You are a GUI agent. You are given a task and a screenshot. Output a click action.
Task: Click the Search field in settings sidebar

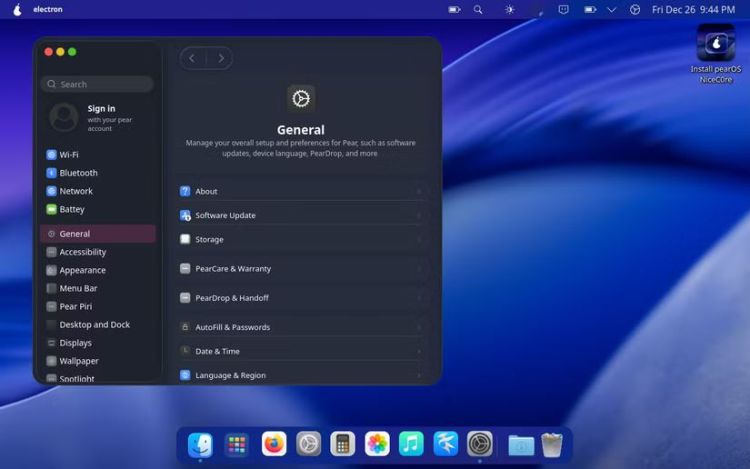[x=97, y=84]
